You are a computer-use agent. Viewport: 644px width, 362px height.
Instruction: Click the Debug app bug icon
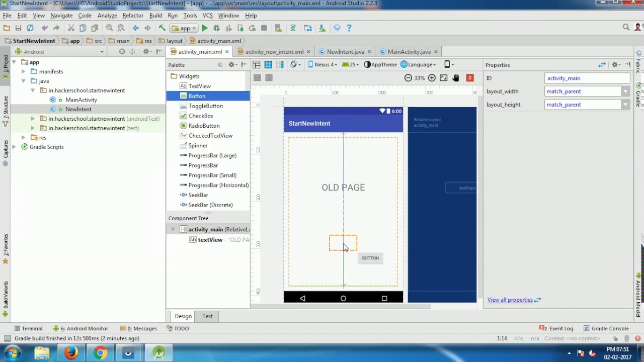217,28
